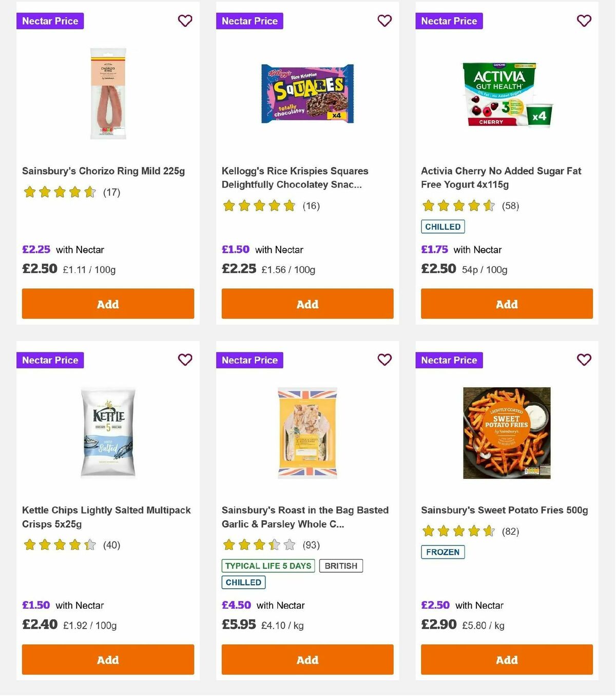Click the heart icon on Activia Cherry Yogurt
The height and width of the screenshot is (696, 616).
584,21
